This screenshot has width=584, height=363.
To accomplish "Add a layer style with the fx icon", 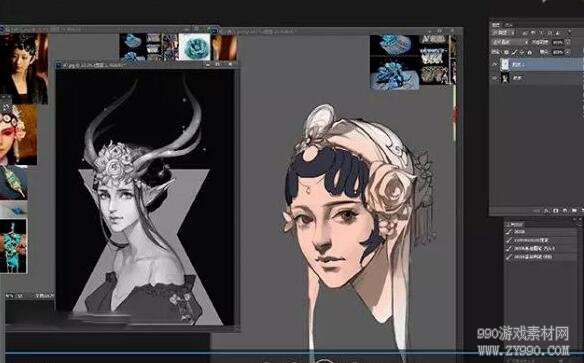I will click(x=546, y=211).
